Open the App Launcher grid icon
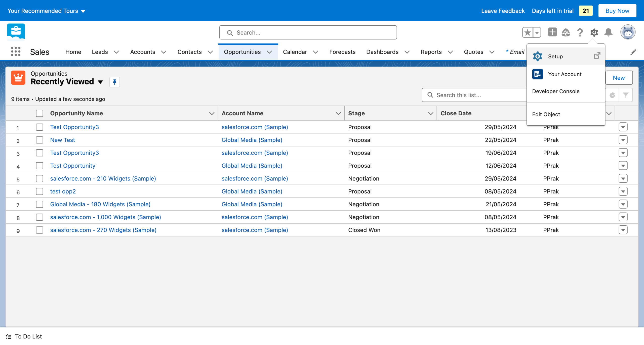 (16, 52)
